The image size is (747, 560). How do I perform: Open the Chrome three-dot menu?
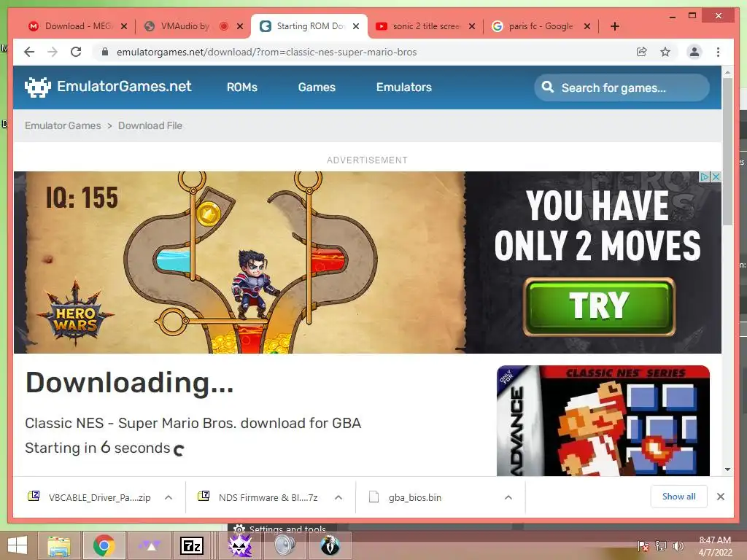(718, 52)
